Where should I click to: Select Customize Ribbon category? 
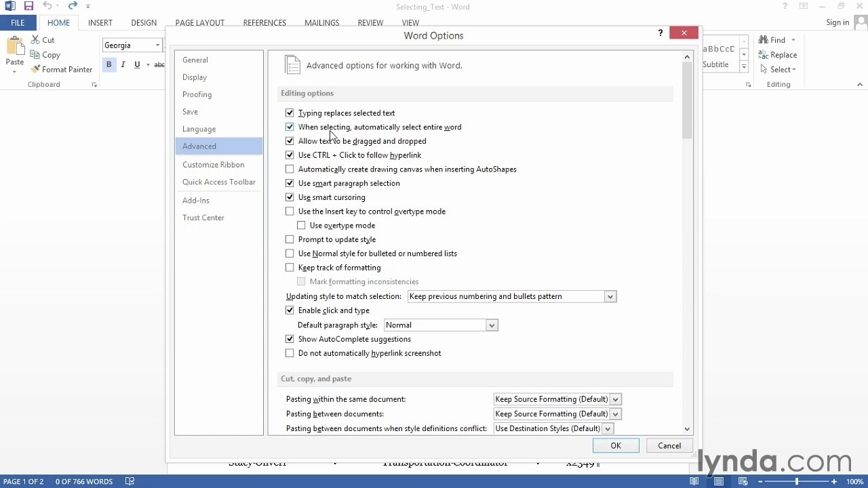point(218,165)
